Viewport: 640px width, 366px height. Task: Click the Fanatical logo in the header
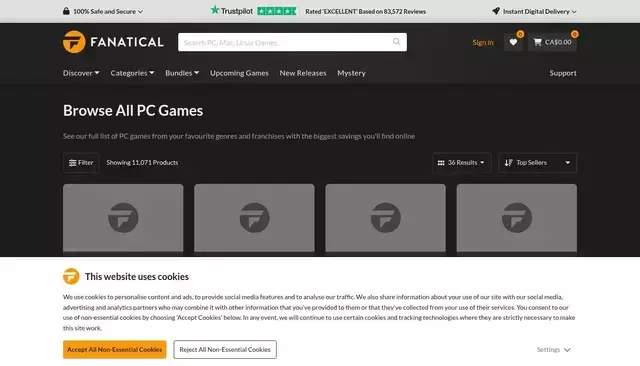tap(113, 42)
